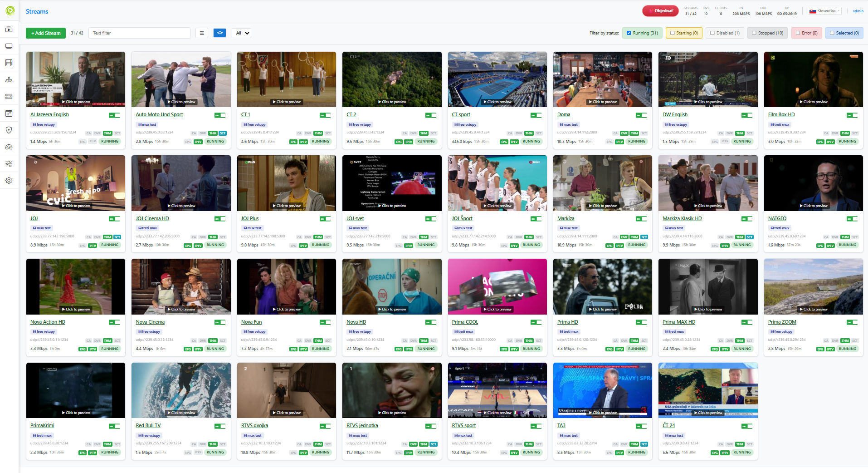This screenshot has height=473, width=868.
Task: Open the settings gear sidebar icon
Action: pyautogui.click(x=9, y=181)
